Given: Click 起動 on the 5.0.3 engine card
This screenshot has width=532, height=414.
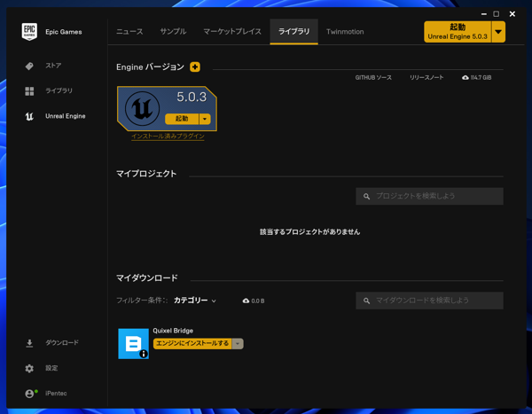Looking at the screenshot, I should click(182, 119).
